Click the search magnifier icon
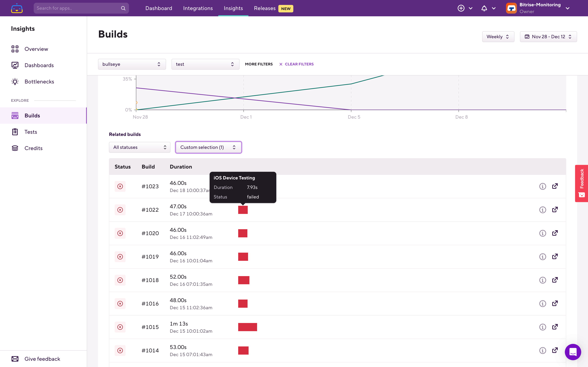Image resolution: width=588 pixels, height=367 pixels. coord(123,8)
